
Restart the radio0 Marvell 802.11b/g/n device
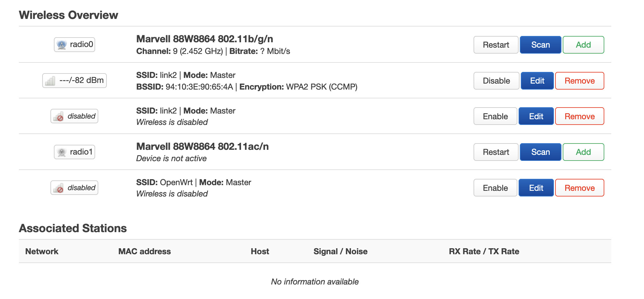click(x=496, y=45)
